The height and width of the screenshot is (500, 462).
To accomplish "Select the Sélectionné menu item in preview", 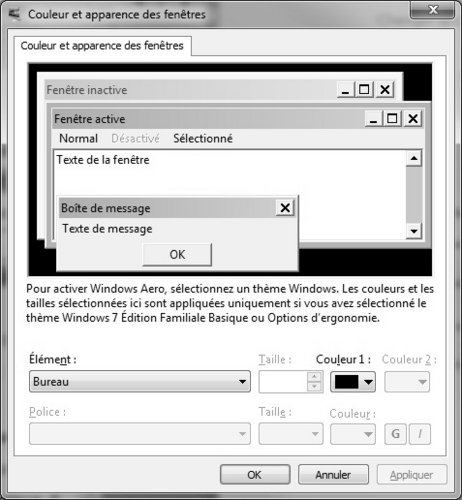I will [x=203, y=138].
